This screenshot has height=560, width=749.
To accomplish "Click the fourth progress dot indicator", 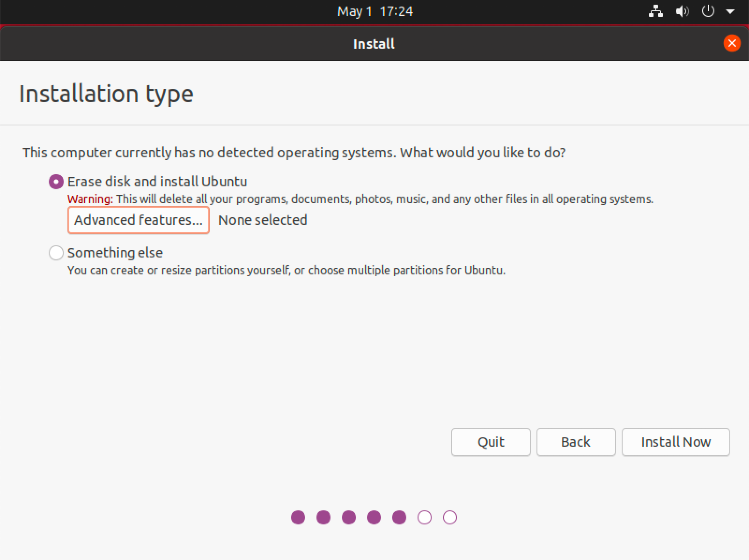I will click(374, 517).
